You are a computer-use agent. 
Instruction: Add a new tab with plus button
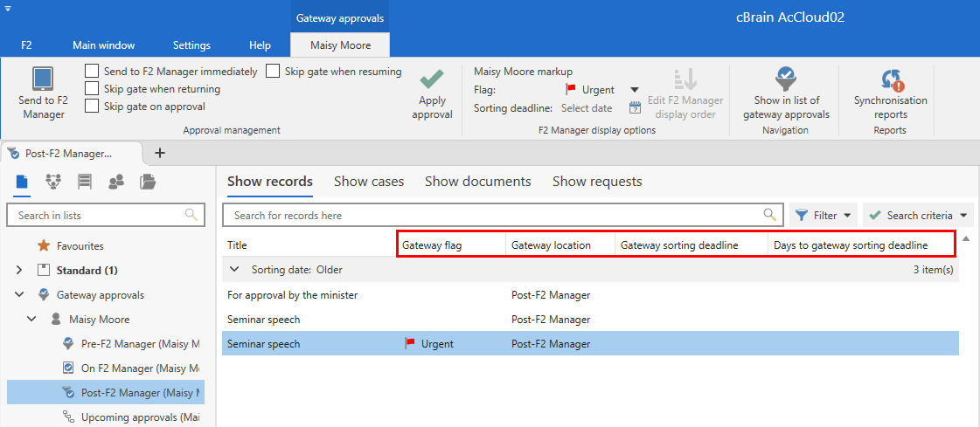(159, 153)
